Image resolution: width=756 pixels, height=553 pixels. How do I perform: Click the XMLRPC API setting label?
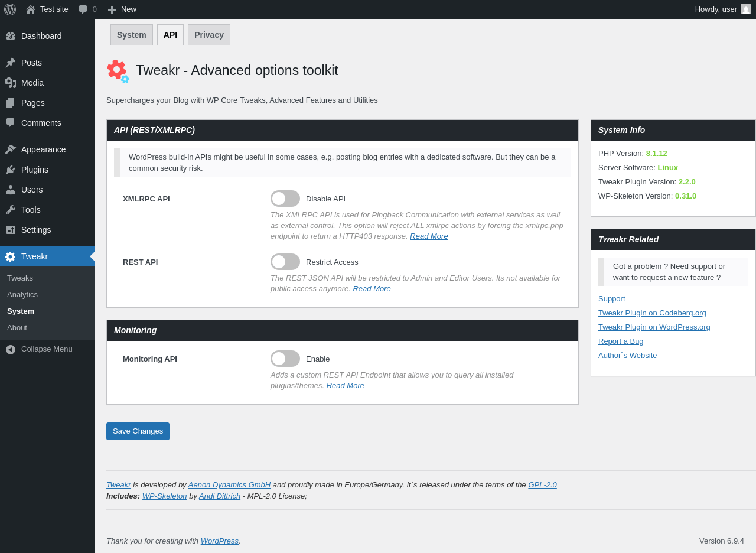coord(146,199)
